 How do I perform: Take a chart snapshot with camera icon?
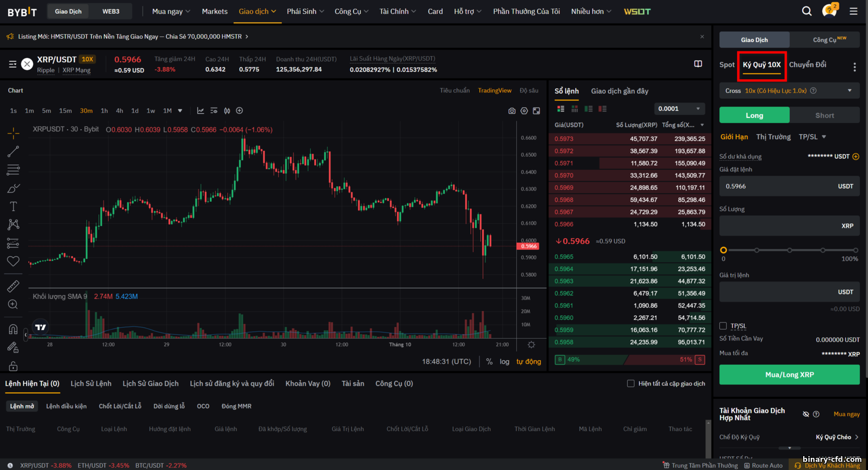512,110
